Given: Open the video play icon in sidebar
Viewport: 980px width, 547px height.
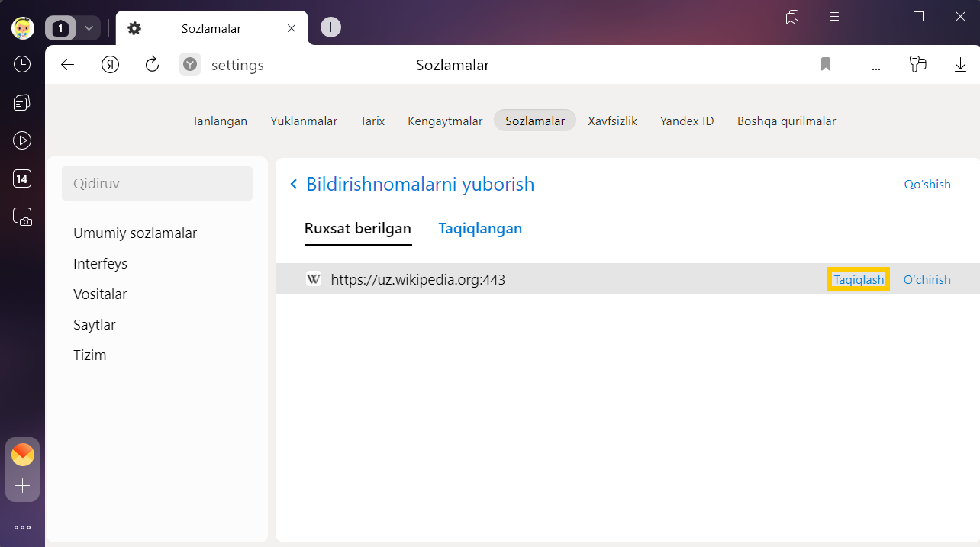Looking at the screenshot, I should coord(22,140).
